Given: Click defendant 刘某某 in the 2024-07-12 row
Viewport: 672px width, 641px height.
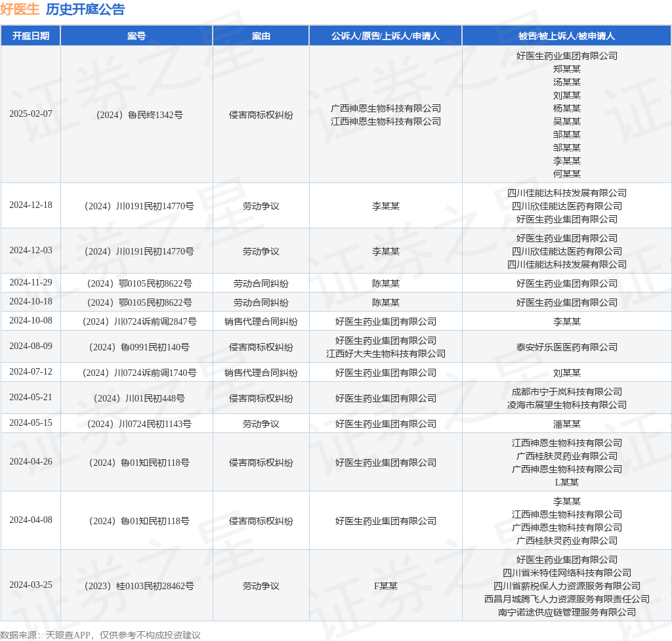Looking at the screenshot, I should [x=566, y=373].
